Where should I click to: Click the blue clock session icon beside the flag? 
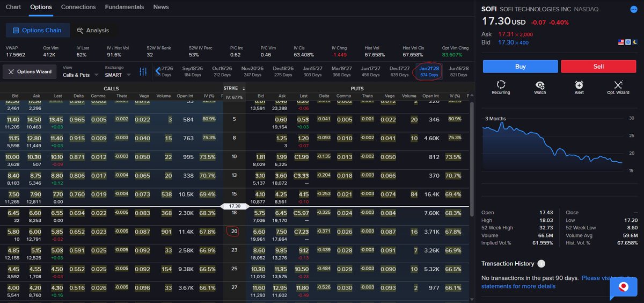click(627, 42)
